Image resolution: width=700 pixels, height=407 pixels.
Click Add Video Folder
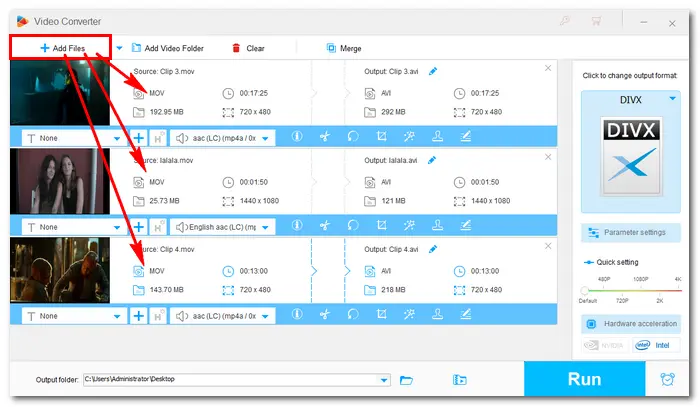pos(168,48)
